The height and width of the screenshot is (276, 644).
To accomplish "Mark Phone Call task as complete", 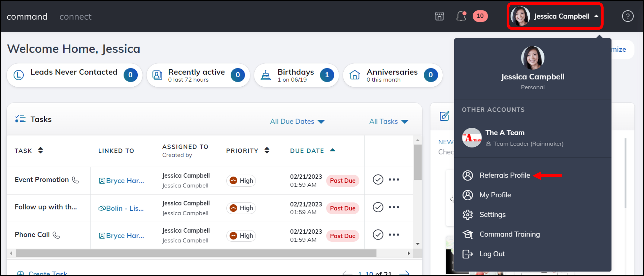I will [x=378, y=235].
